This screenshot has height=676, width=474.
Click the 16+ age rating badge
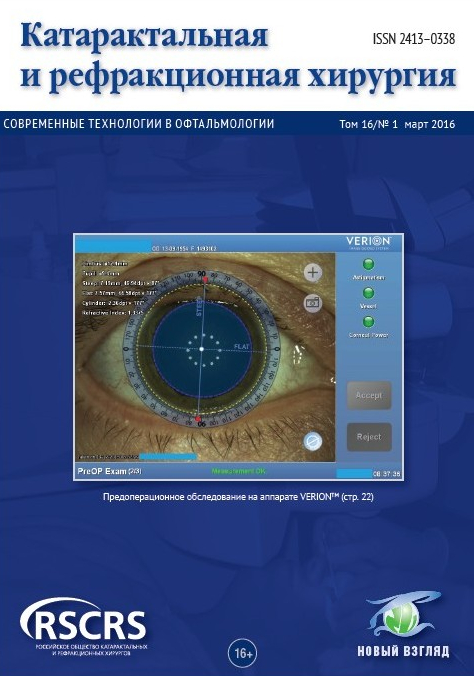click(243, 653)
